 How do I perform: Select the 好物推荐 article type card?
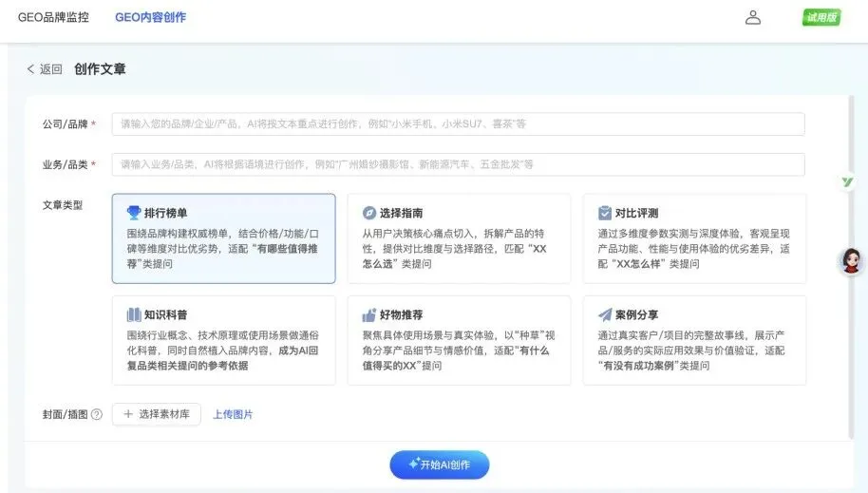459,340
